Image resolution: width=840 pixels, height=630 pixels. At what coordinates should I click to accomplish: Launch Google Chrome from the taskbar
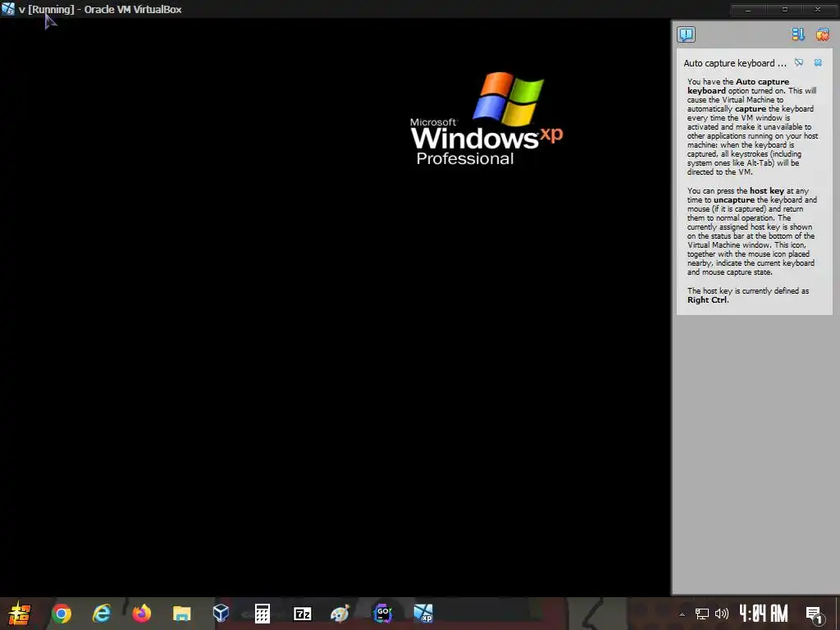(x=61, y=614)
